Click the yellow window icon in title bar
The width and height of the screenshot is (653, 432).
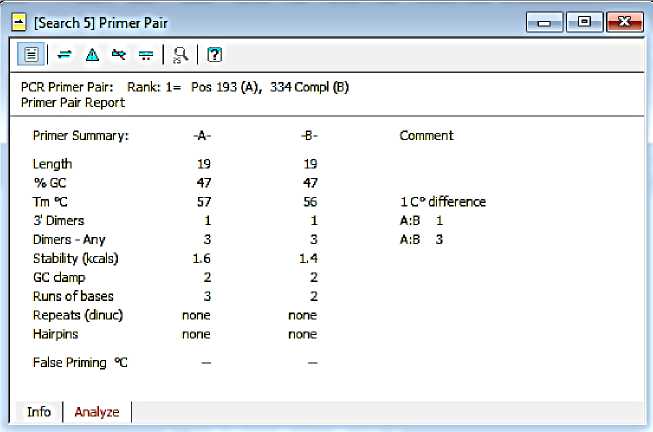coord(18,20)
